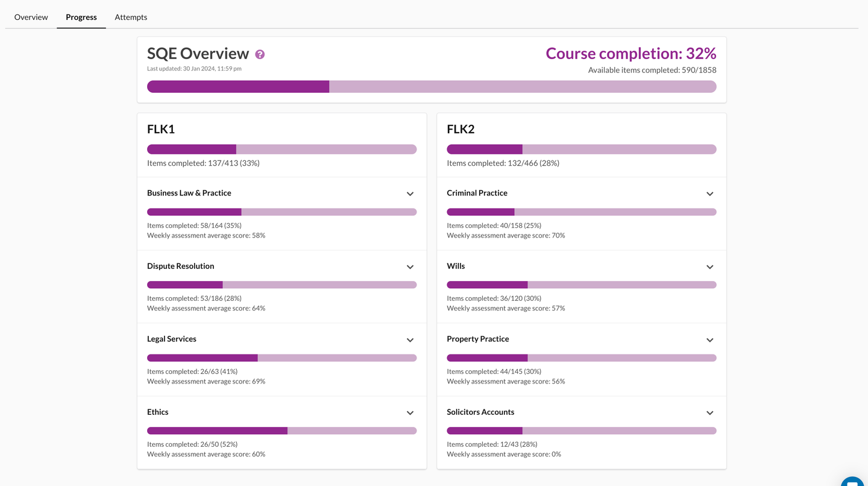Expand the Legal Services section
The width and height of the screenshot is (868, 486).
coord(410,339)
